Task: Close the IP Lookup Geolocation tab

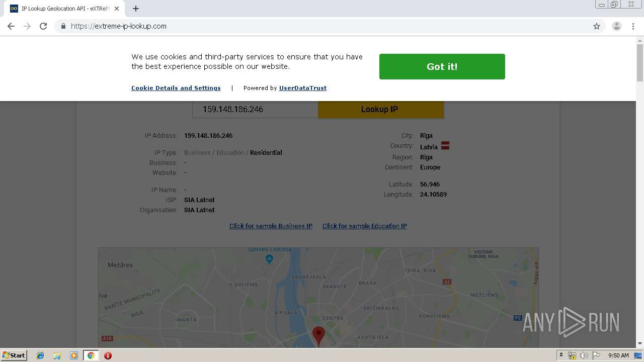Action: pos(117,9)
